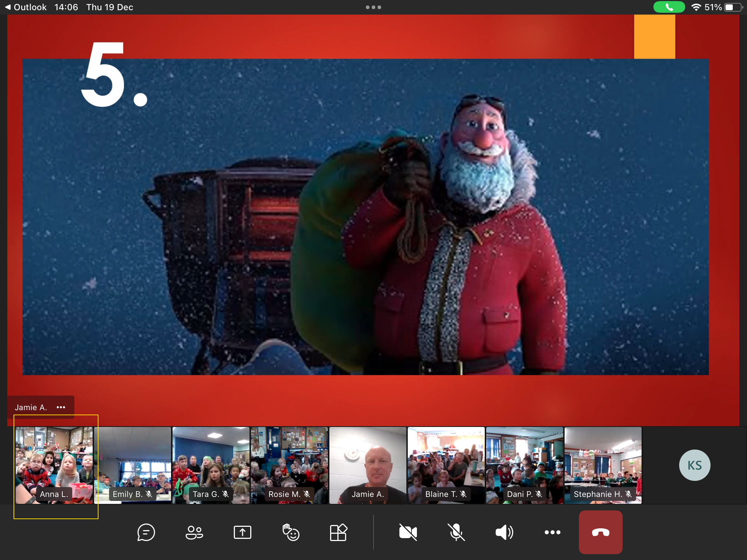Open raise hand and reactions
The width and height of the screenshot is (747, 560).
click(x=291, y=532)
